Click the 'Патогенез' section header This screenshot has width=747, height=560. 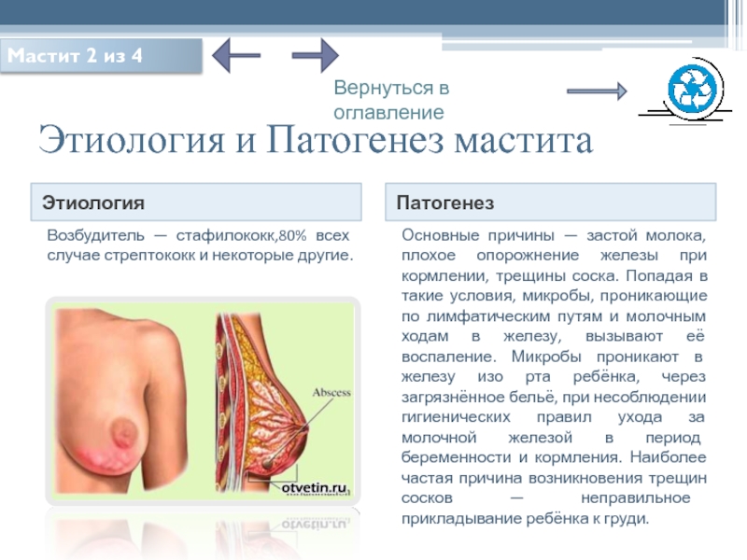pyautogui.click(x=550, y=203)
